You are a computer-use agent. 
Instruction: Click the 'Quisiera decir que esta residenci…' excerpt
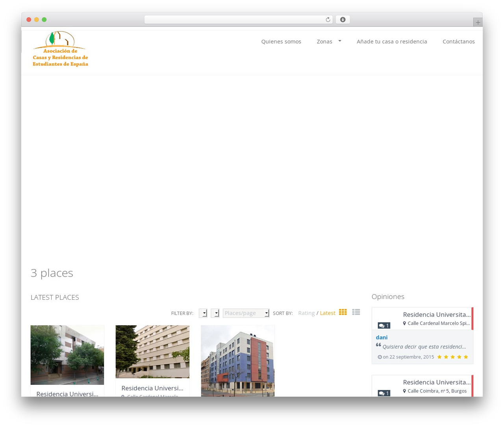click(x=424, y=347)
